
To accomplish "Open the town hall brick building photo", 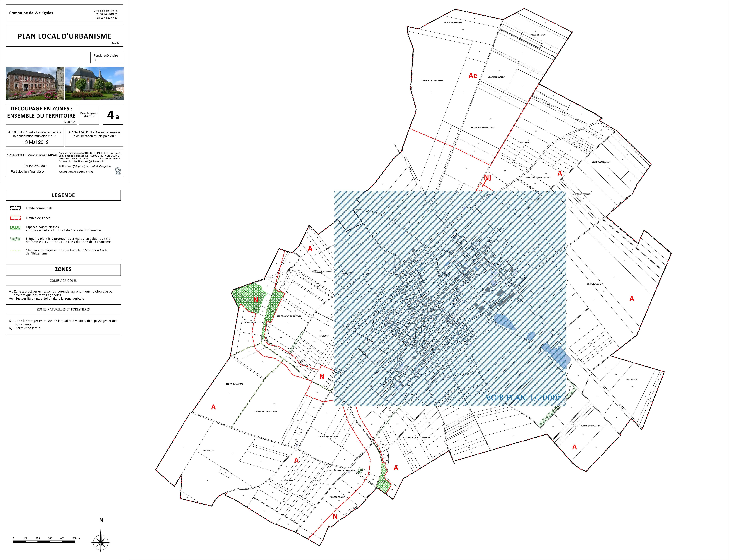I will [35, 83].
